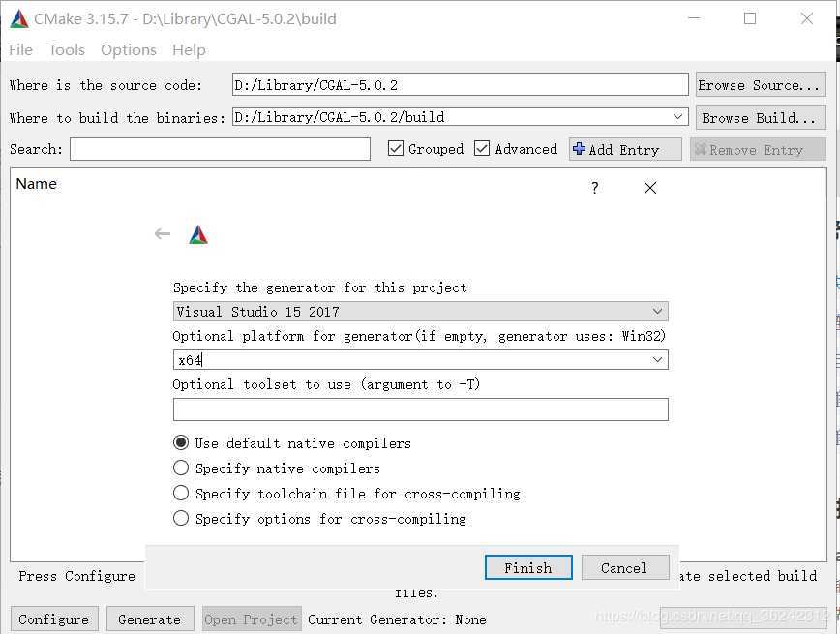Click the Finish button

click(528, 567)
